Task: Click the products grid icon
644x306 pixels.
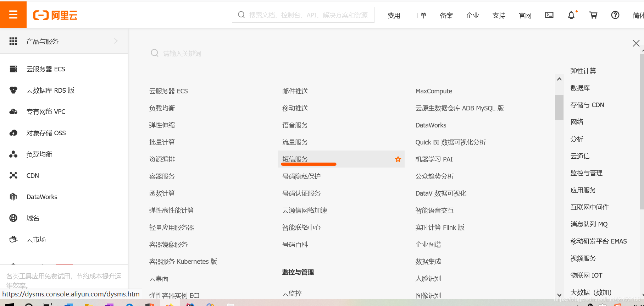Action: point(13,41)
